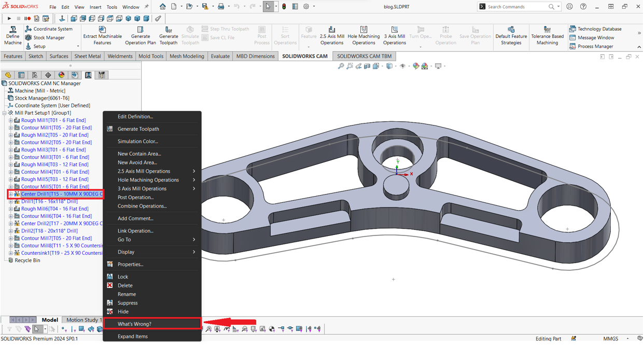The image size is (644, 346).
Task: Choose Suppress in the context menu
Action: [128, 303]
